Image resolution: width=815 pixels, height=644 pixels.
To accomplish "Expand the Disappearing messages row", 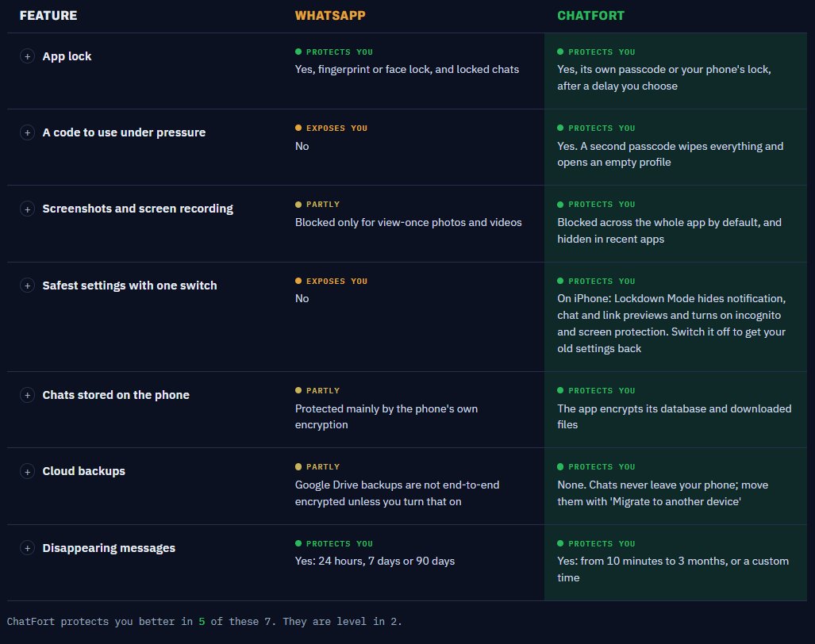I will tap(28, 548).
